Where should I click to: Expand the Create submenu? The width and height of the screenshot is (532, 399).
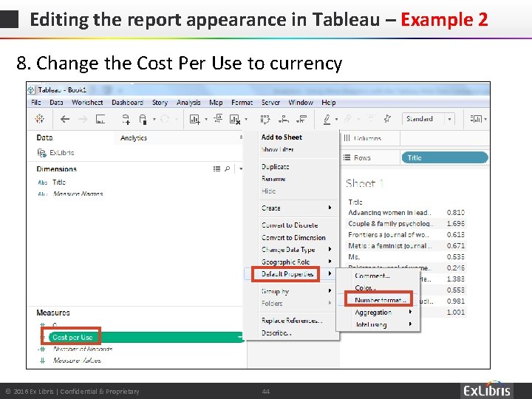[330, 208]
